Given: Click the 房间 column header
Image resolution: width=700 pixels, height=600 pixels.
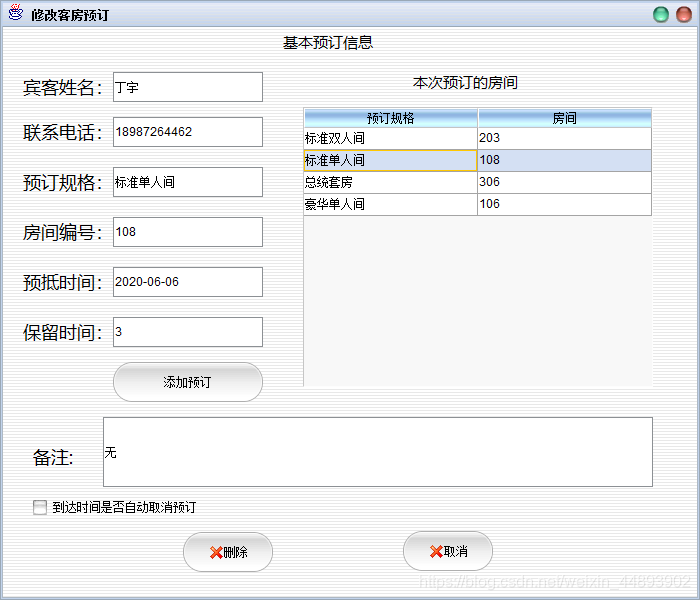Looking at the screenshot, I should [x=565, y=118].
